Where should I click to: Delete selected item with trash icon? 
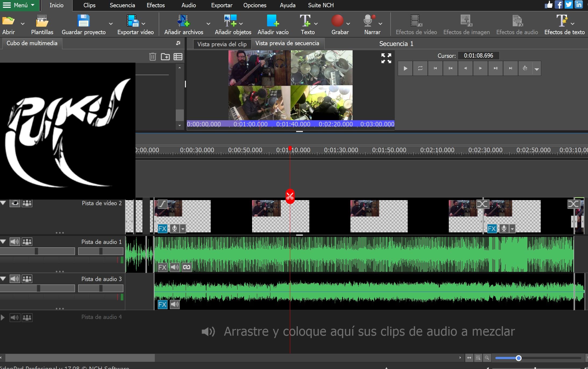point(152,56)
